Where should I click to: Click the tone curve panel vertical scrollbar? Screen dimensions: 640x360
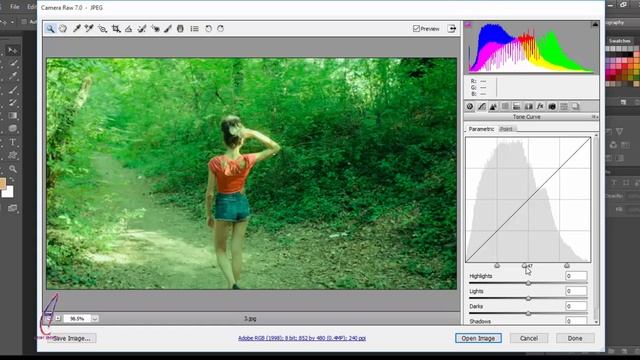[x=596, y=228]
